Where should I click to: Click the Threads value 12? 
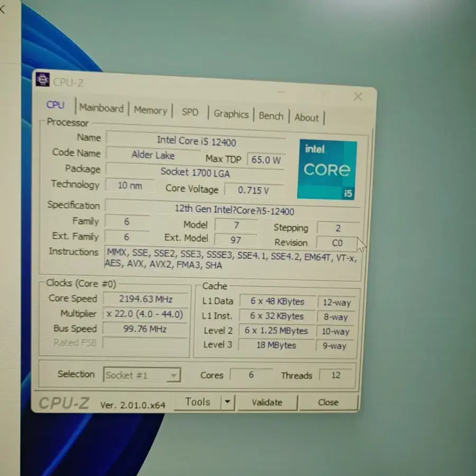click(x=336, y=375)
